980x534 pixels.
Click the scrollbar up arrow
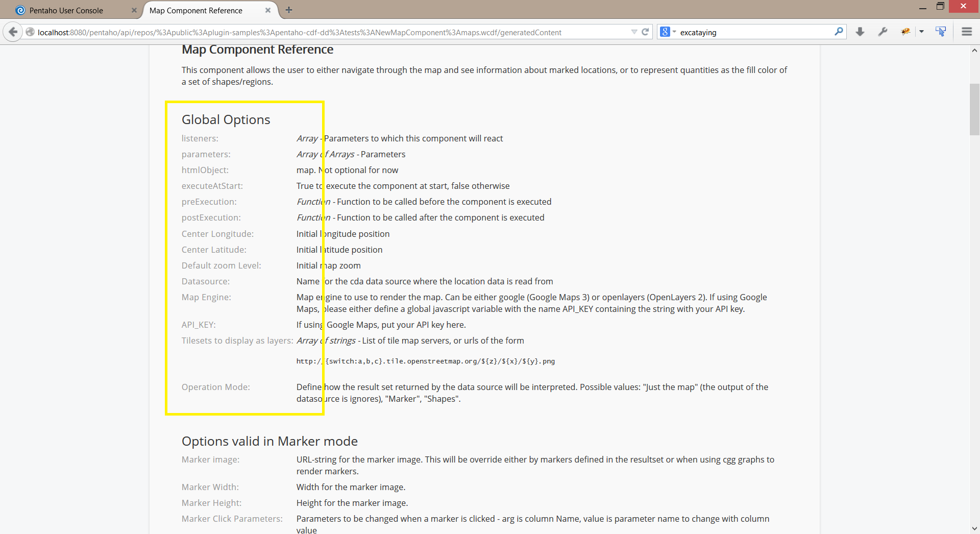(974, 50)
